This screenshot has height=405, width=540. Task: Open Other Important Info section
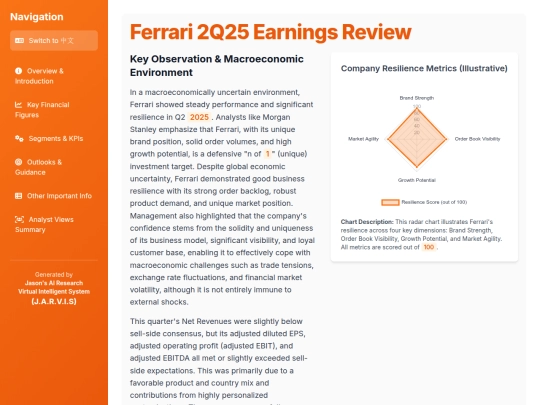click(x=54, y=196)
